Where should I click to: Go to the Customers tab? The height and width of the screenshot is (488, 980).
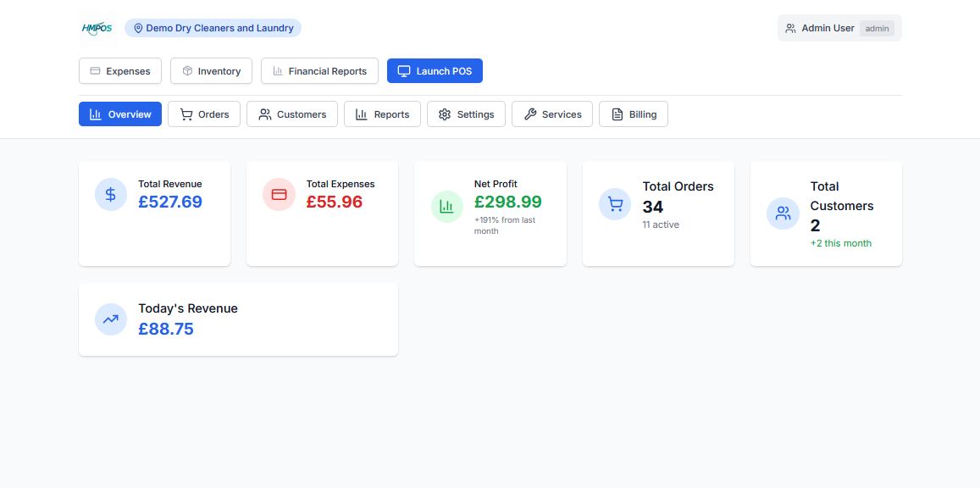tap(292, 114)
